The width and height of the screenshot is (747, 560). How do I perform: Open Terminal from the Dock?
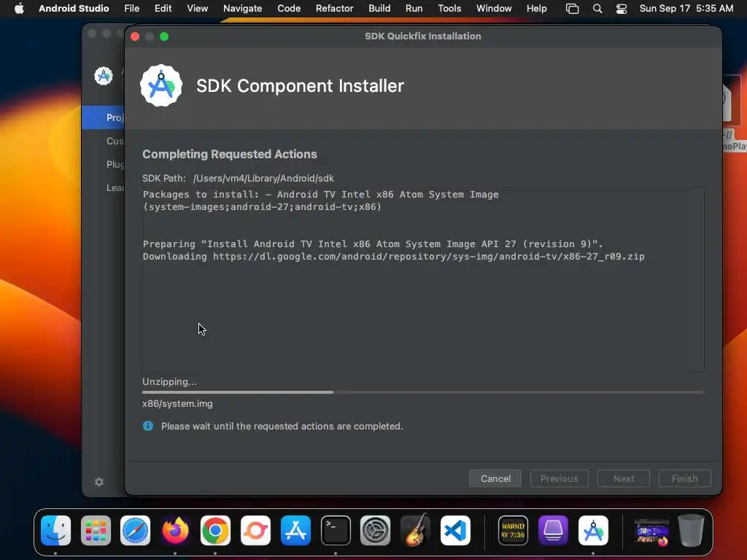coord(336,531)
